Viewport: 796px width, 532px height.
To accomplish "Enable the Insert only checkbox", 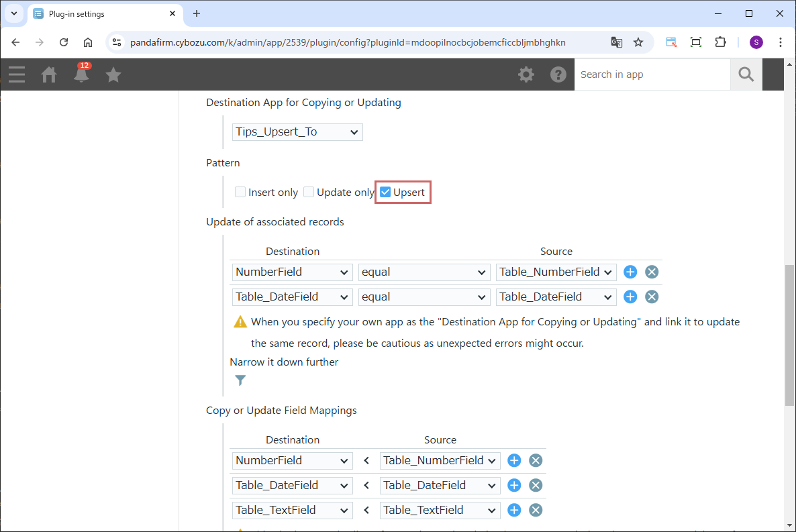I will pos(240,193).
